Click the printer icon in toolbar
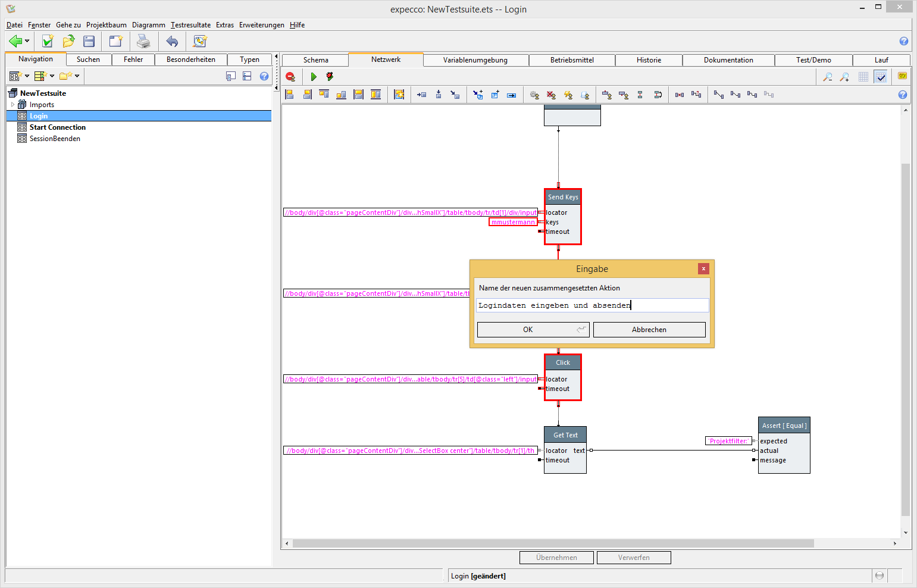Viewport: 917px width, 588px height. click(x=143, y=41)
